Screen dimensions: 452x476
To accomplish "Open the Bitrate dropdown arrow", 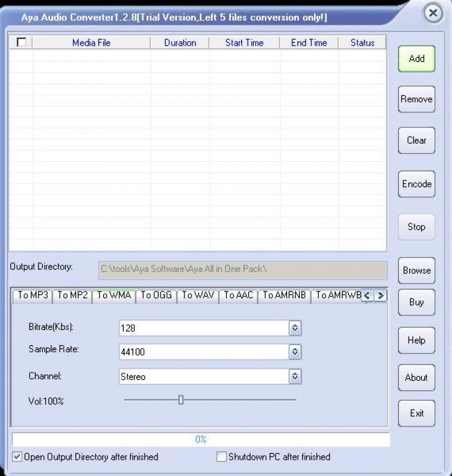I will coord(295,328).
